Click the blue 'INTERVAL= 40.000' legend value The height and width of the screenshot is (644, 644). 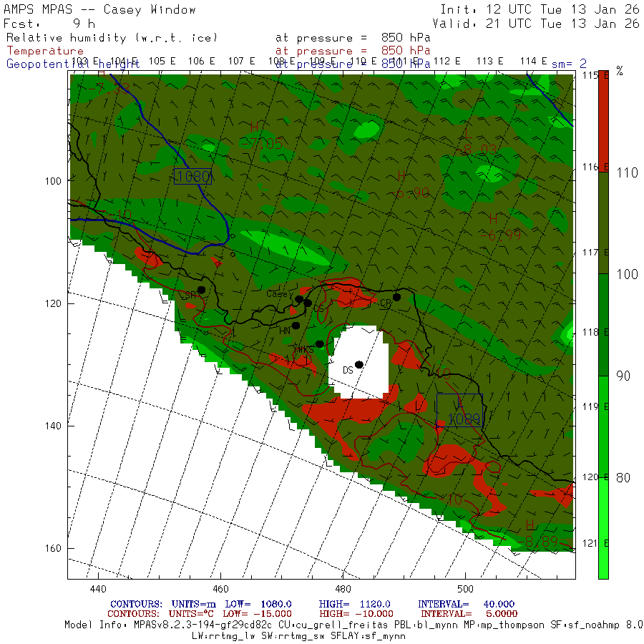466,604
